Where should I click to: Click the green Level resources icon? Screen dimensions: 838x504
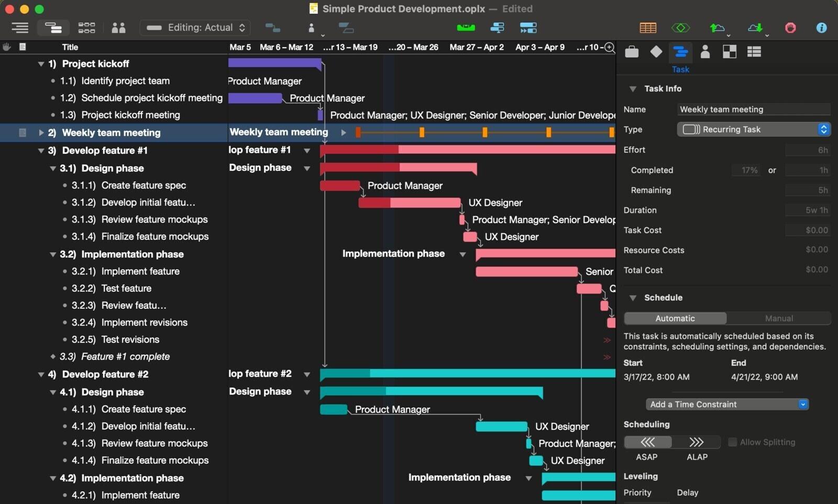click(466, 28)
